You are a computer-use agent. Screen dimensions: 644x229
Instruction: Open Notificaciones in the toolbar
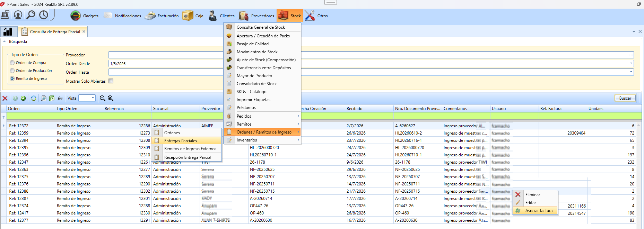click(122, 16)
